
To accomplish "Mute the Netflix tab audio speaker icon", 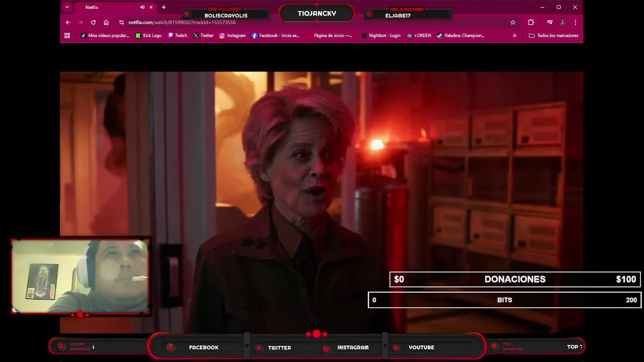I will pyautogui.click(x=142, y=8).
